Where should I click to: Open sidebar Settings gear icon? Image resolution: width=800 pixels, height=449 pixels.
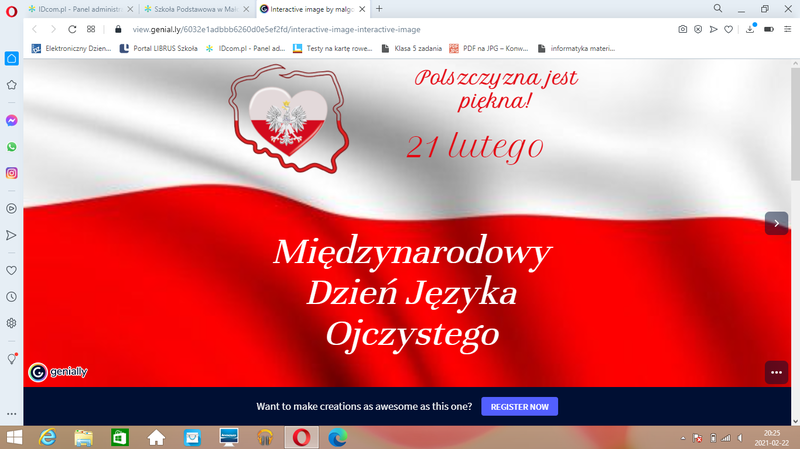click(11, 323)
